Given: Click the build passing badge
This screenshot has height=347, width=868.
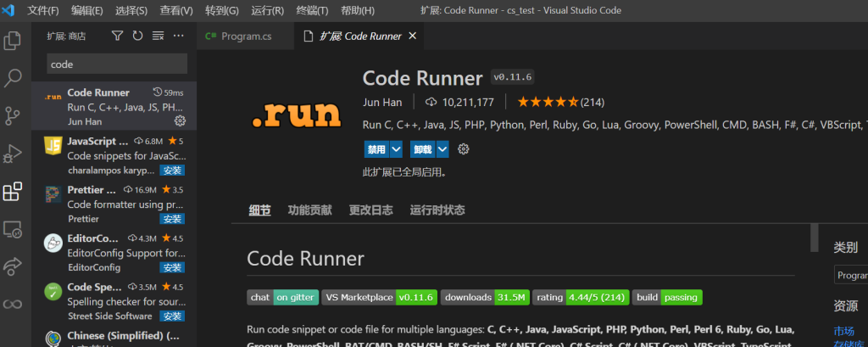Looking at the screenshot, I should [667, 297].
